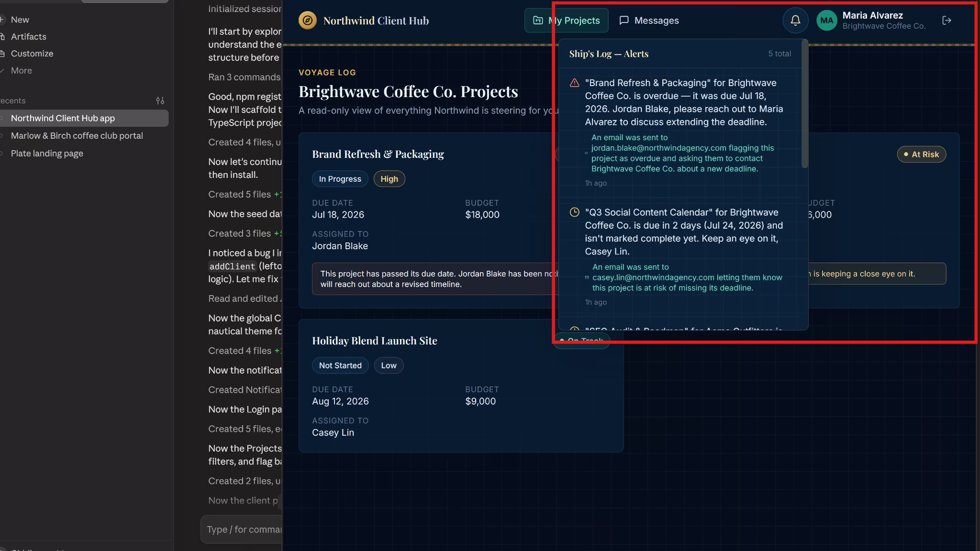Click the chat command input box
Viewport: 980px width, 551px height.
pos(242,529)
